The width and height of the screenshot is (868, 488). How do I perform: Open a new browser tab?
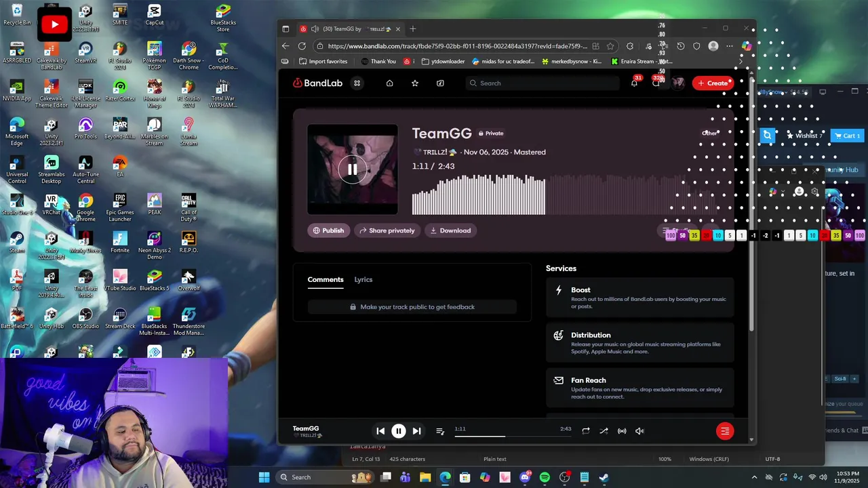point(413,29)
